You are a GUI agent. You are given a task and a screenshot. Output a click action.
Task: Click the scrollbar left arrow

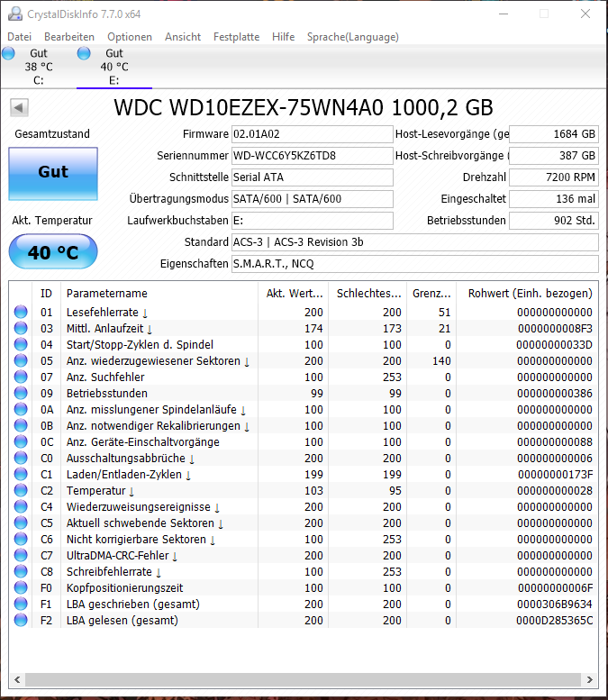pyautogui.click(x=17, y=679)
